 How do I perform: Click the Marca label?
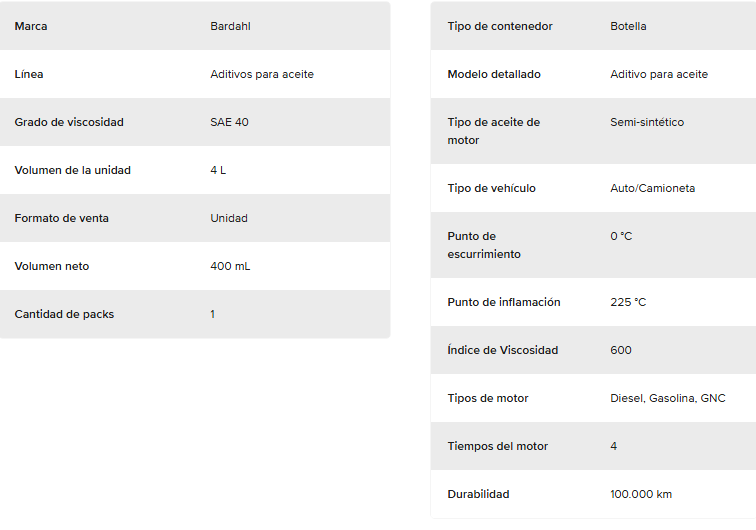[31, 26]
